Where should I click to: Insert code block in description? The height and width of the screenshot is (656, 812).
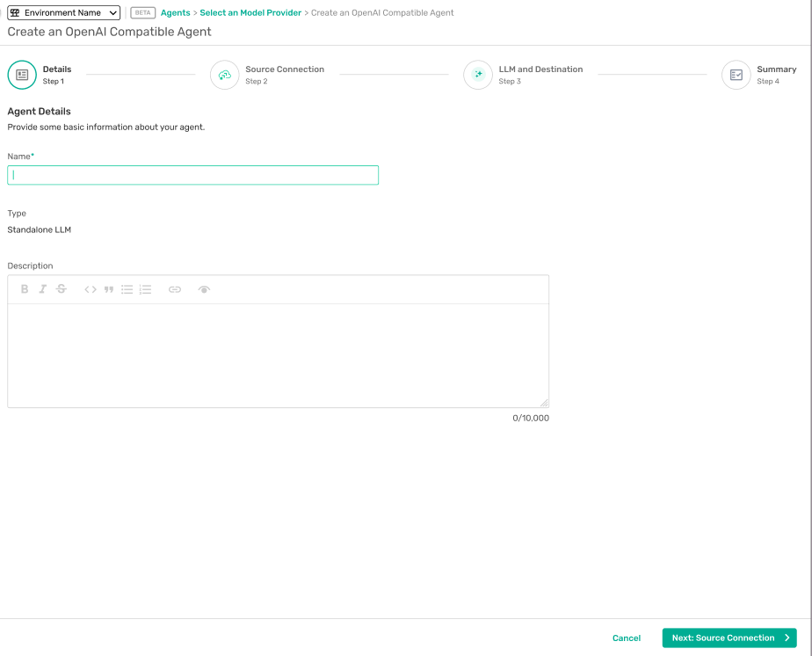click(91, 289)
